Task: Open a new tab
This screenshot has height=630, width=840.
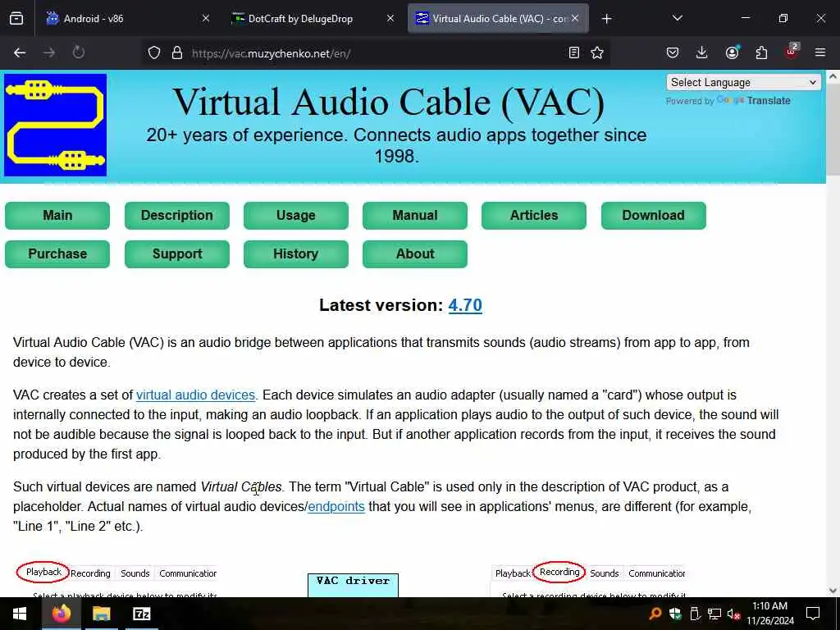Action: 606,19
